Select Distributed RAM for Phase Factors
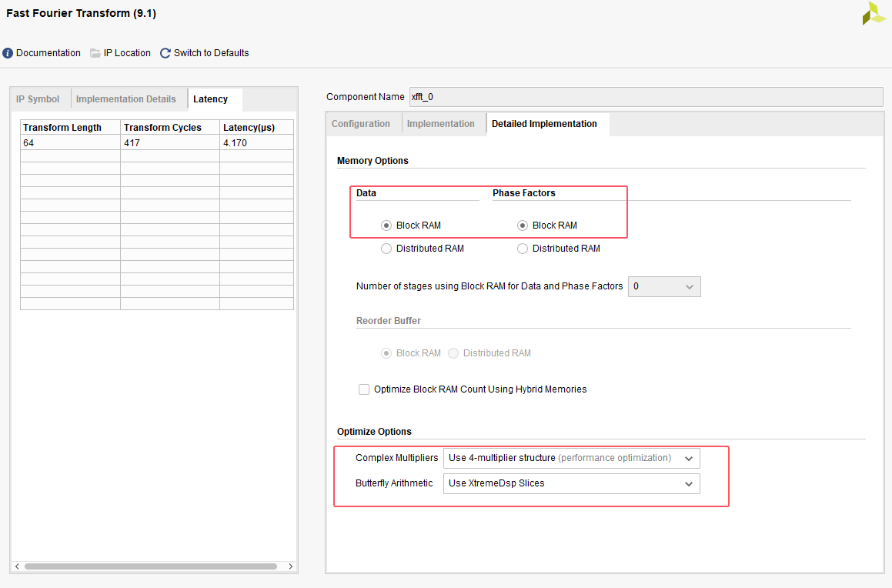This screenshot has height=588, width=892. point(523,249)
